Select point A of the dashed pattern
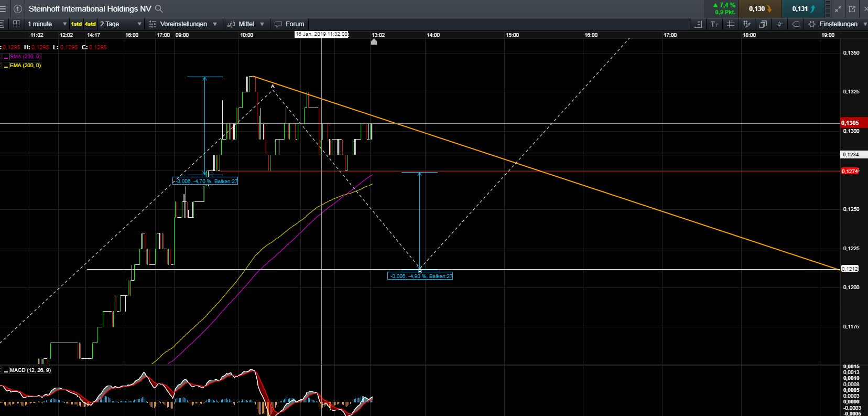Viewport: 868px width, 416px height. (273, 87)
